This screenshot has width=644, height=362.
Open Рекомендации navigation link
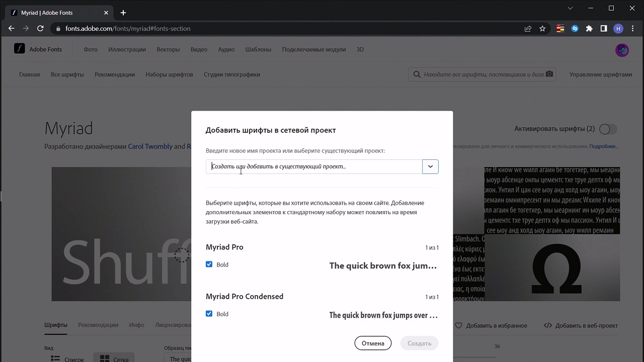point(115,74)
